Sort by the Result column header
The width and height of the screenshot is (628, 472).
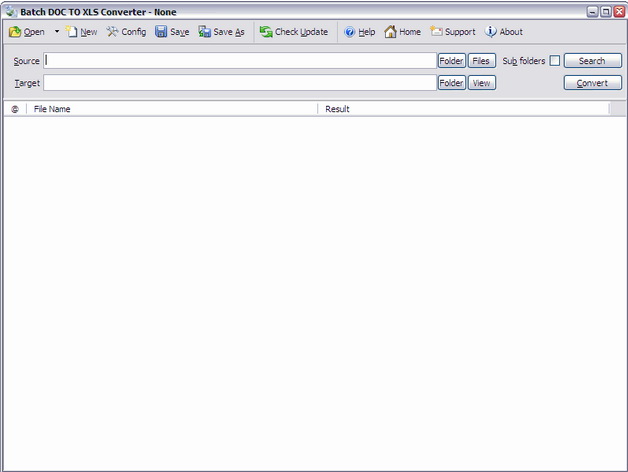pos(463,109)
